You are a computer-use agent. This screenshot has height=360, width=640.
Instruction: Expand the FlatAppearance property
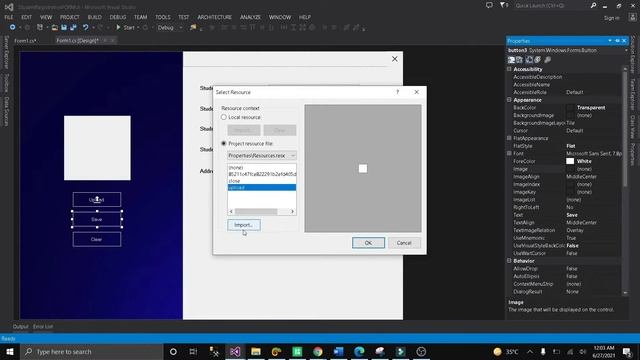509,138
